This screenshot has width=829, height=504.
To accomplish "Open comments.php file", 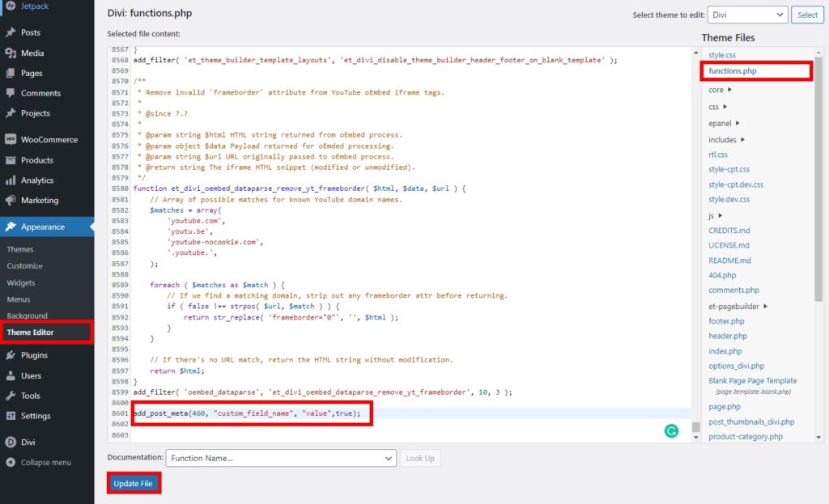I will click(733, 290).
